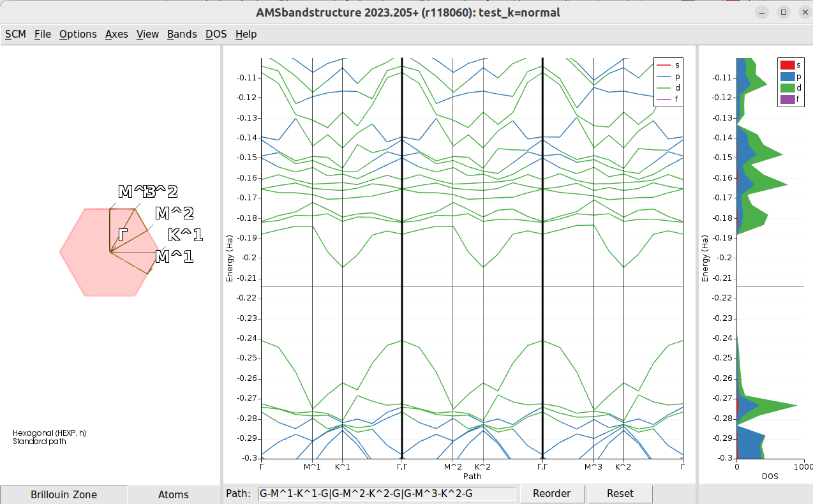This screenshot has height=504, width=813.
Task: Click DOS plot Energy (Ha) axis label
Action: point(705,258)
